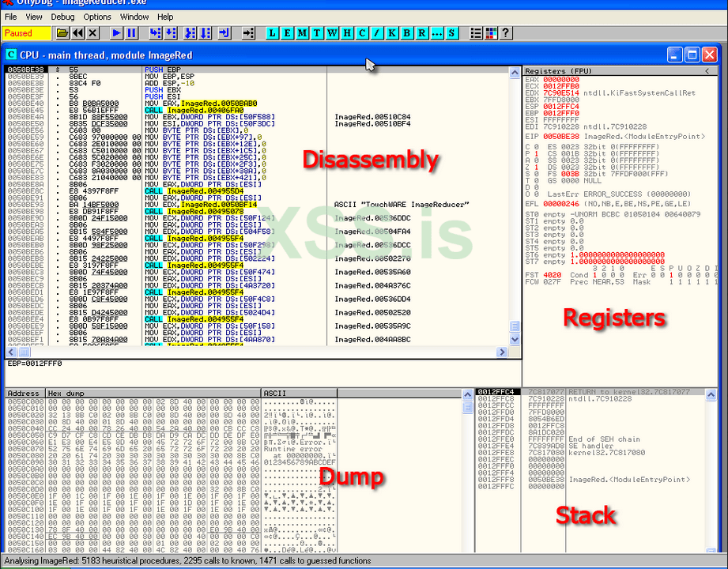Click the help question mark icon
Screen dimensions: 728x569
pyautogui.click(x=506, y=33)
